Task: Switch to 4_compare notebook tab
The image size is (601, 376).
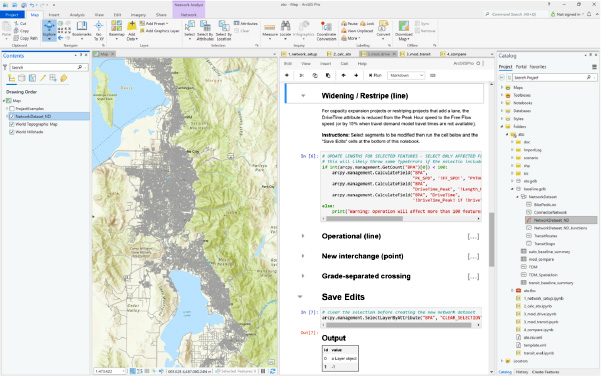Action: pyautogui.click(x=456, y=54)
